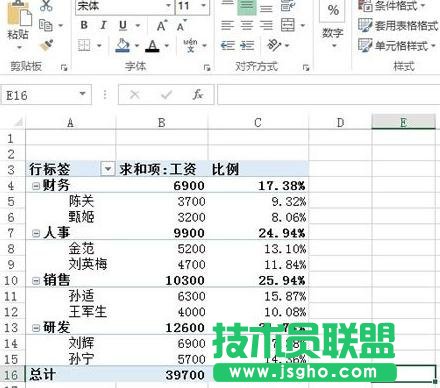Image resolution: width=440 pixels, height=388 pixels.
Task: Toggle Underline formatting
Action: tap(123, 25)
